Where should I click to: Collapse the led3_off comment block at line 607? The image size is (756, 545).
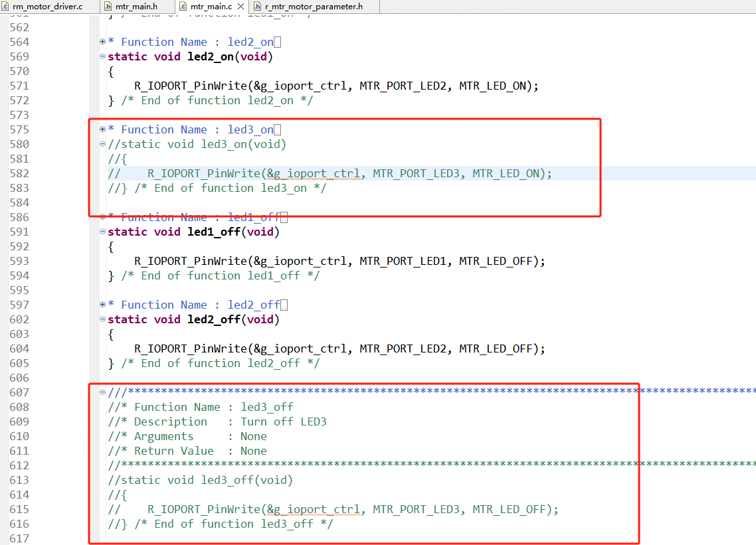[x=102, y=392]
